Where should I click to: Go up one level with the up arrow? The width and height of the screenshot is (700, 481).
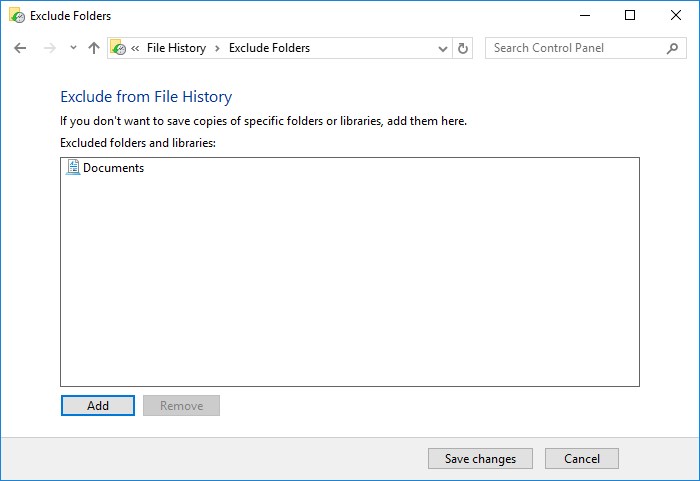pos(94,48)
